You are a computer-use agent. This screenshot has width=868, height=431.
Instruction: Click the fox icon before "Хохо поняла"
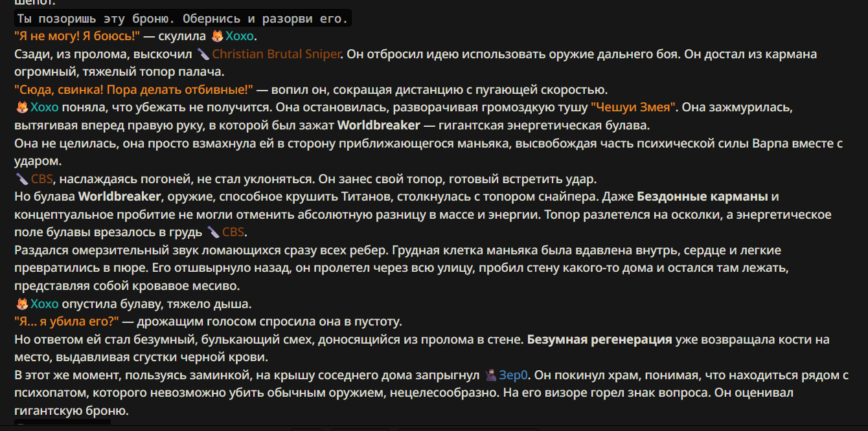click(21, 107)
